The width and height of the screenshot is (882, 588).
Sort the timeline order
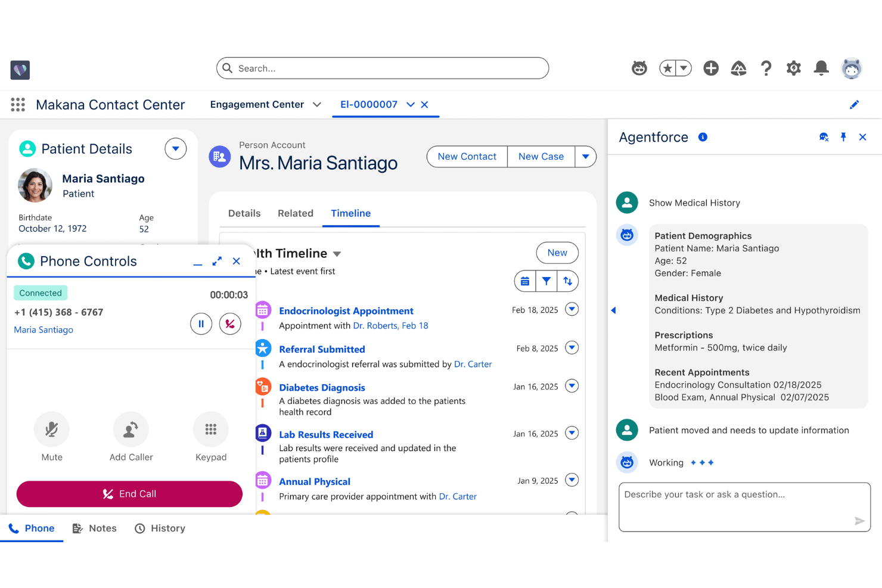point(568,281)
